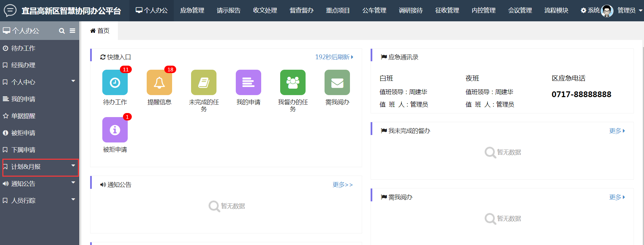
Task: Toggle the sidebar hamburger menu icon
Action: click(x=72, y=31)
